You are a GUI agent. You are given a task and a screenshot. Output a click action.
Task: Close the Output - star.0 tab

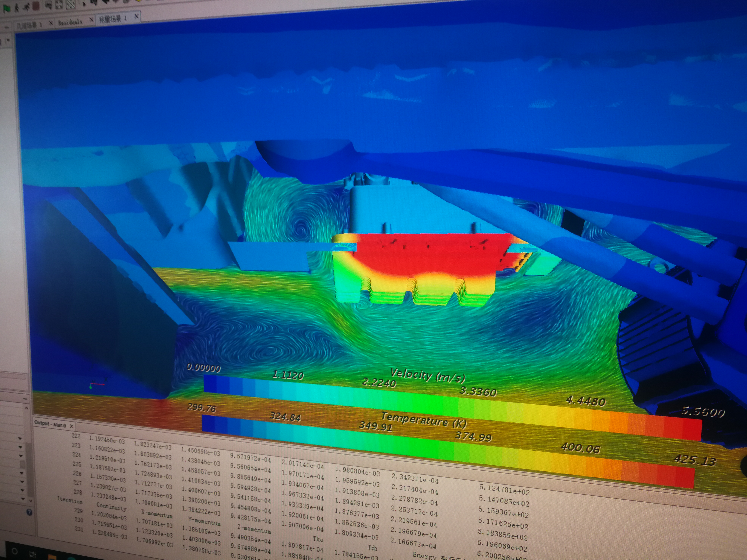pos(72,426)
